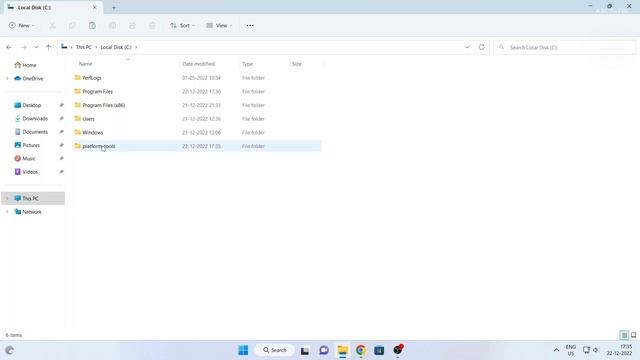Open the red-badged recorder app on taskbar

click(x=398, y=350)
